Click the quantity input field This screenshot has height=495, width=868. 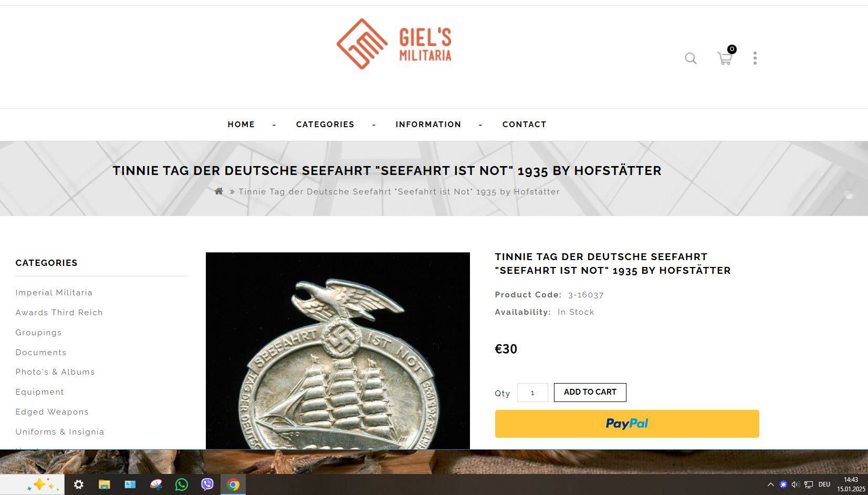[532, 393]
